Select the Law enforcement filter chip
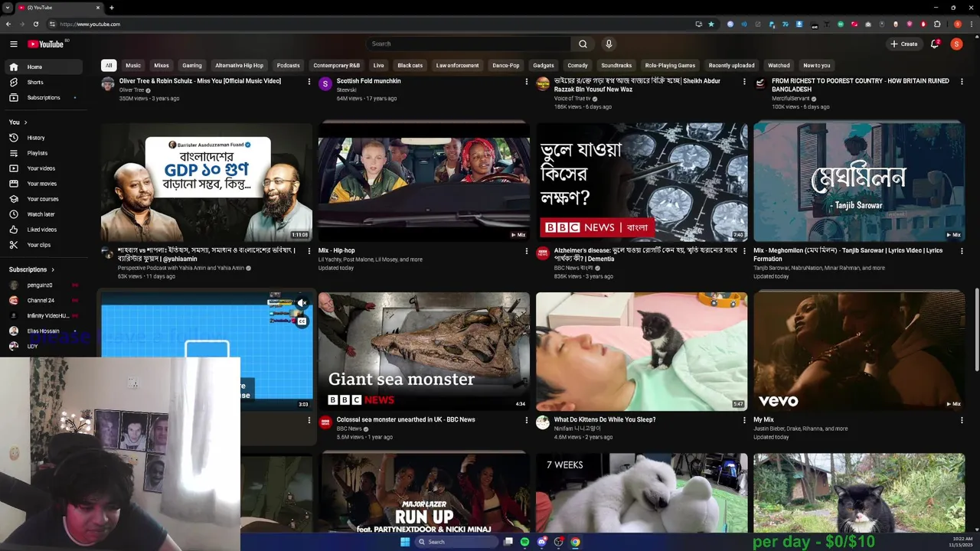Viewport: 980px width, 551px height. [458, 65]
